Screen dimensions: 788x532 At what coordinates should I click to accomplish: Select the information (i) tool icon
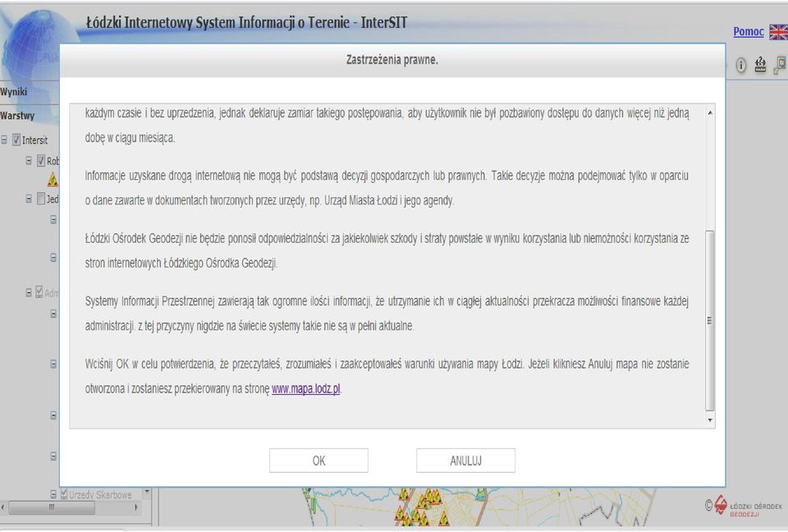pos(740,65)
